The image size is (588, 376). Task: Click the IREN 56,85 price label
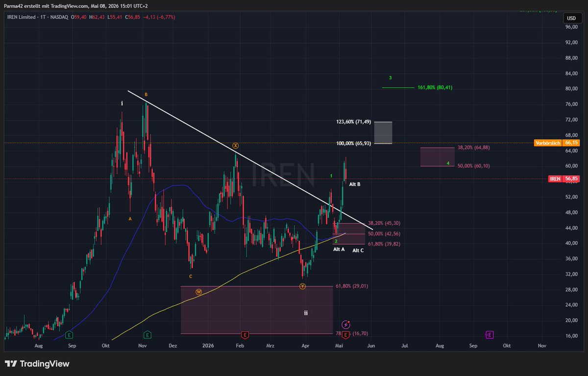[x=563, y=179]
